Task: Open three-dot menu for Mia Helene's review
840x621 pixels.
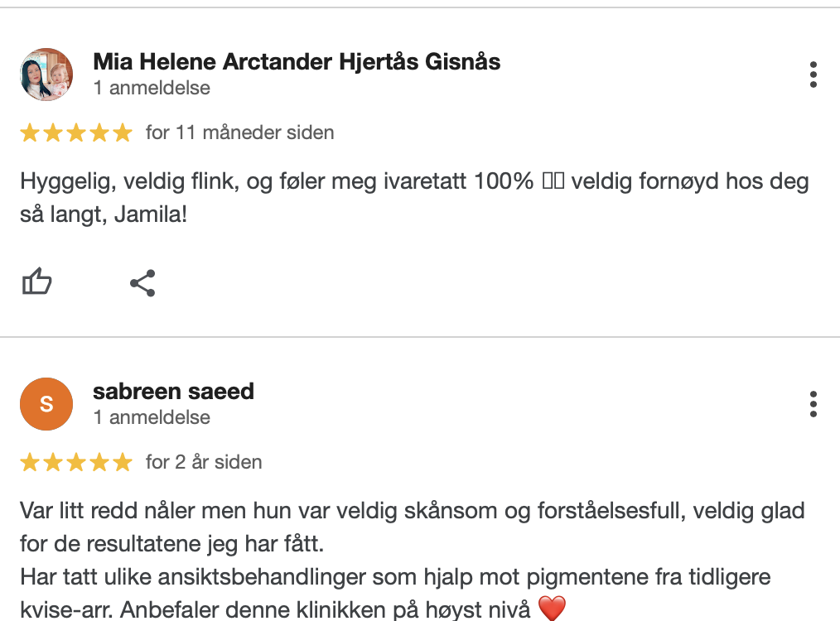Action: pyautogui.click(x=813, y=75)
